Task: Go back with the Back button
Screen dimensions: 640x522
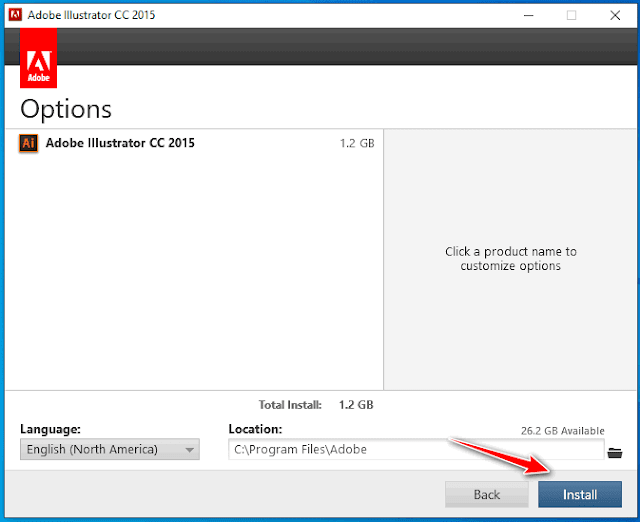Action: (x=487, y=494)
